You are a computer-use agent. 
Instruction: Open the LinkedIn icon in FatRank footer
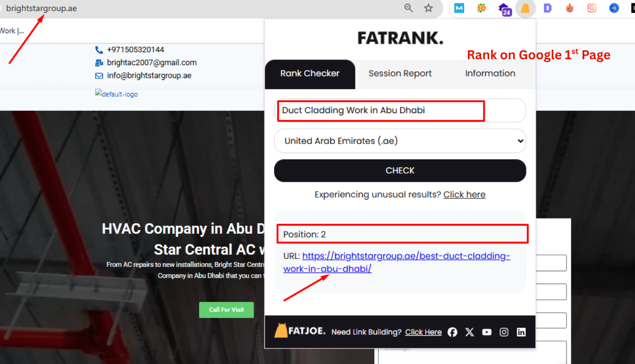[x=521, y=332]
